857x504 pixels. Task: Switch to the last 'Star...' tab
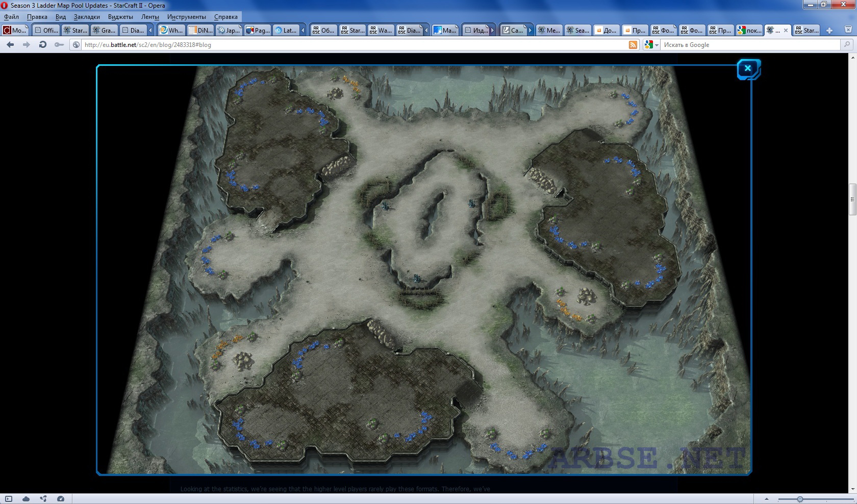point(807,31)
